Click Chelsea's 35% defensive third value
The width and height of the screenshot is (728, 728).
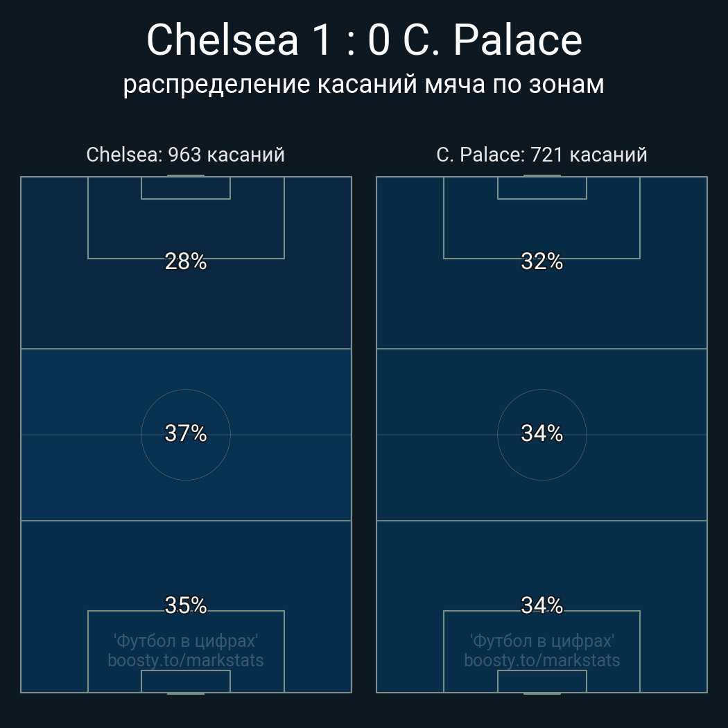[186, 605]
